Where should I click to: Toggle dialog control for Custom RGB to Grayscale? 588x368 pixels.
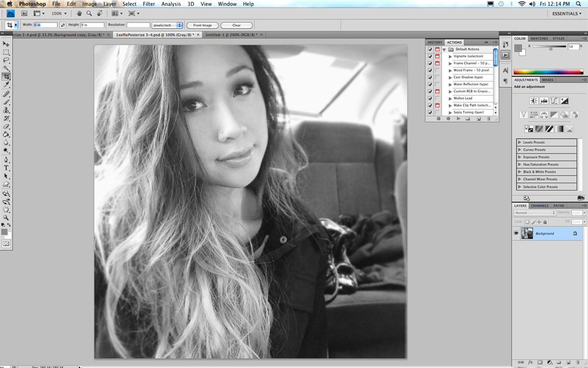(x=437, y=91)
